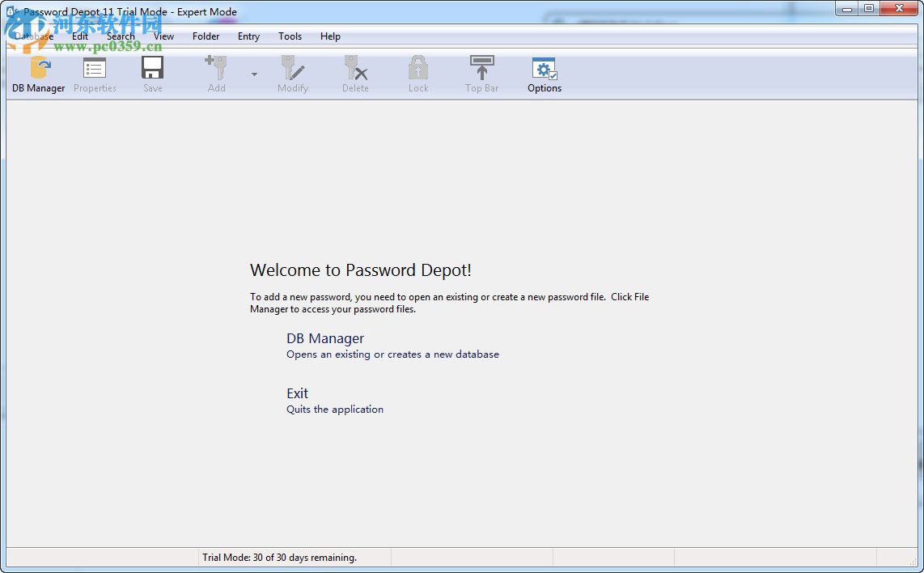The height and width of the screenshot is (573, 924).
Task: Click Exit to quit the application
Action: pos(297,393)
